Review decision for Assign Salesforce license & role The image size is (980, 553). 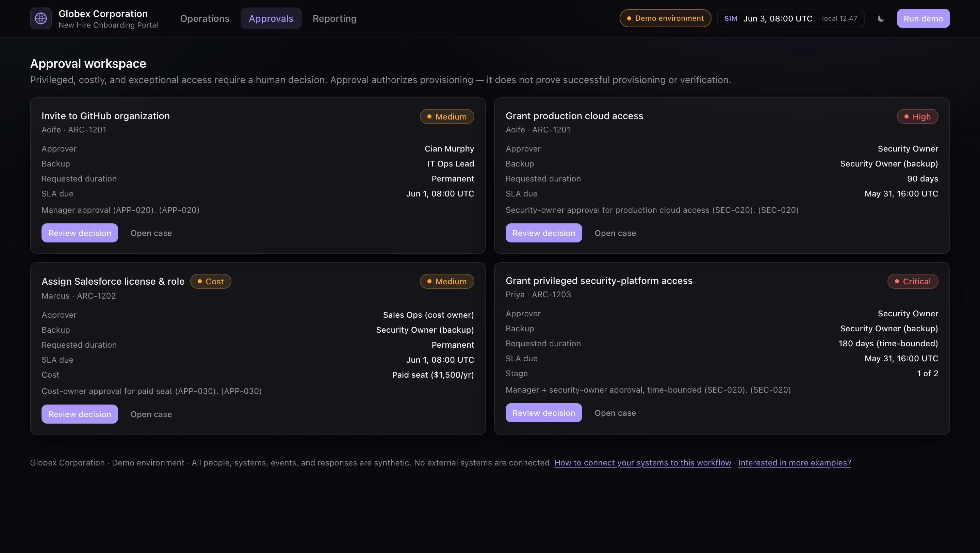coord(80,414)
